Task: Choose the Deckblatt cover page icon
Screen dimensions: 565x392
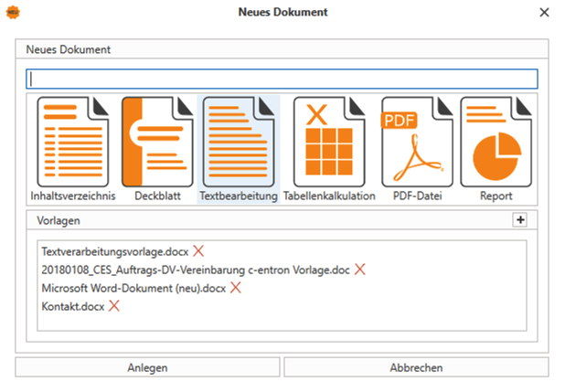Action: pyautogui.click(x=157, y=143)
